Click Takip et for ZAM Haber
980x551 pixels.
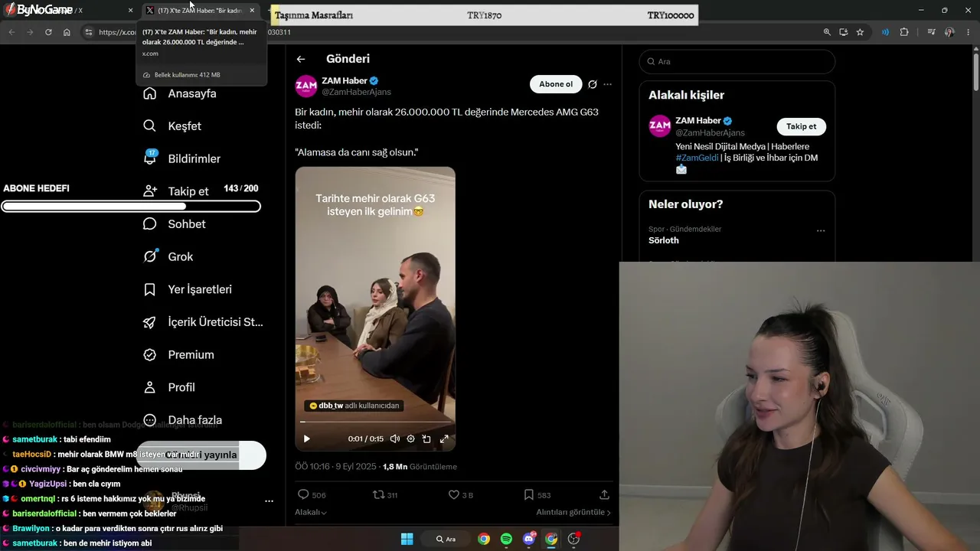[x=801, y=126]
